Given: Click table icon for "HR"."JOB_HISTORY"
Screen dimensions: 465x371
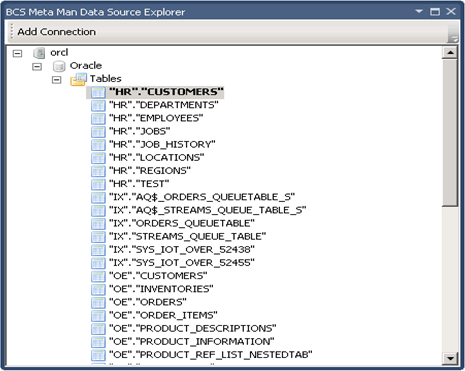Looking at the screenshot, I should tap(98, 145).
